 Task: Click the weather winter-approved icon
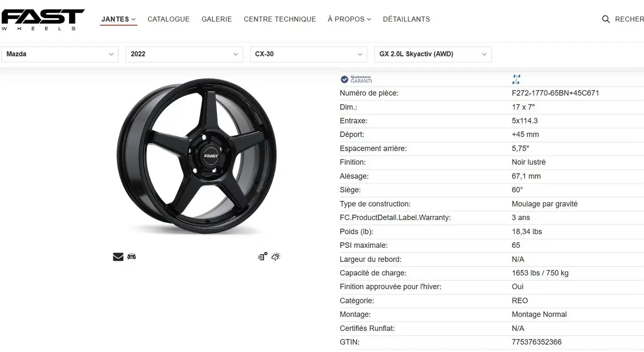click(276, 256)
